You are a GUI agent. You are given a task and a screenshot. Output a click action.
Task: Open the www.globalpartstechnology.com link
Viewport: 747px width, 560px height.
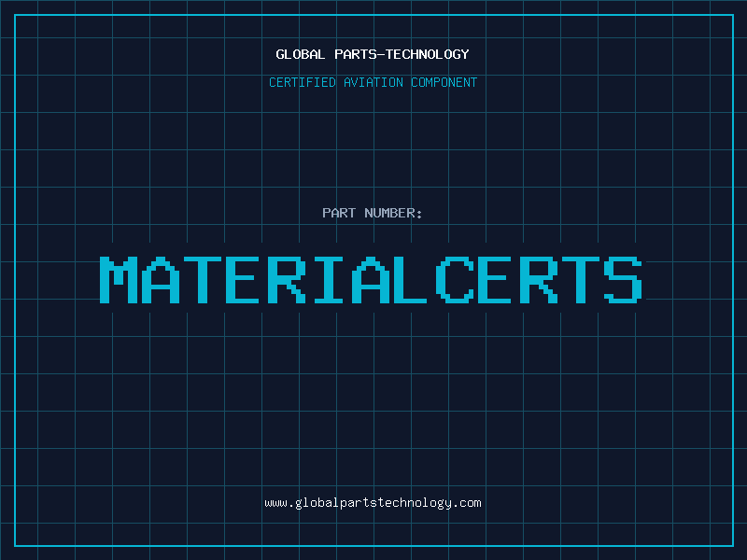coord(373,503)
